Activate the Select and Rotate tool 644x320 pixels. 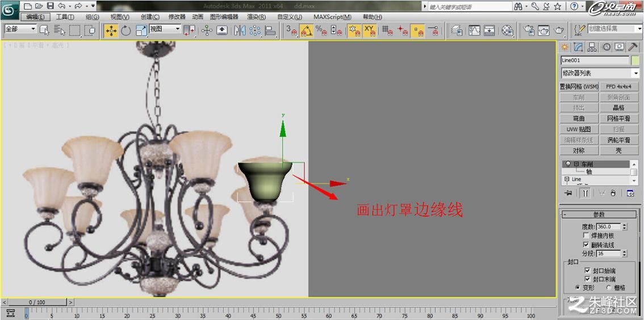coord(126,31)
